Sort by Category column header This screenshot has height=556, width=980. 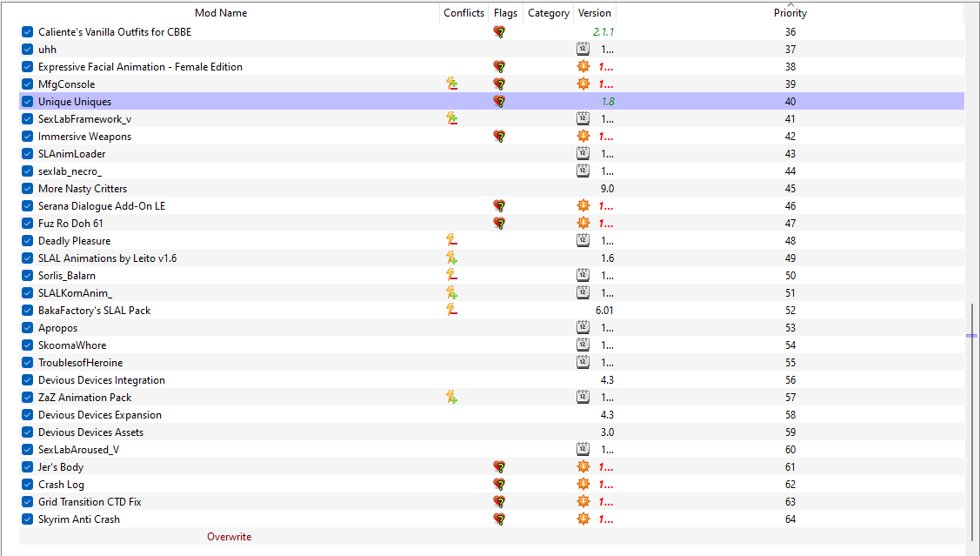click(548, 12)
